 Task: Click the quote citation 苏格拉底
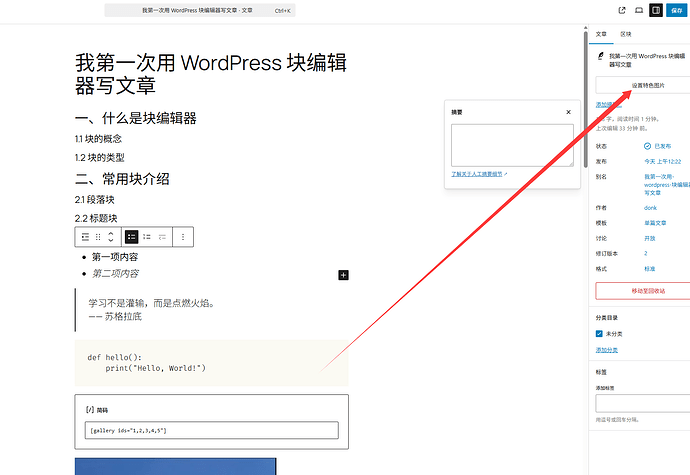coord(123,317)
